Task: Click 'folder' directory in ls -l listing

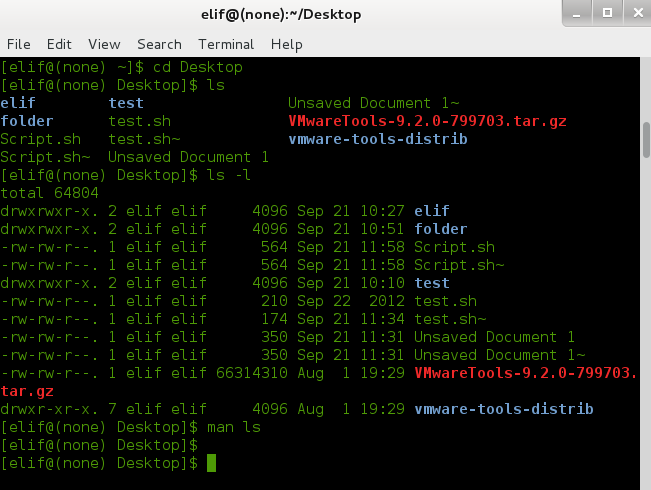Action: 441,229
